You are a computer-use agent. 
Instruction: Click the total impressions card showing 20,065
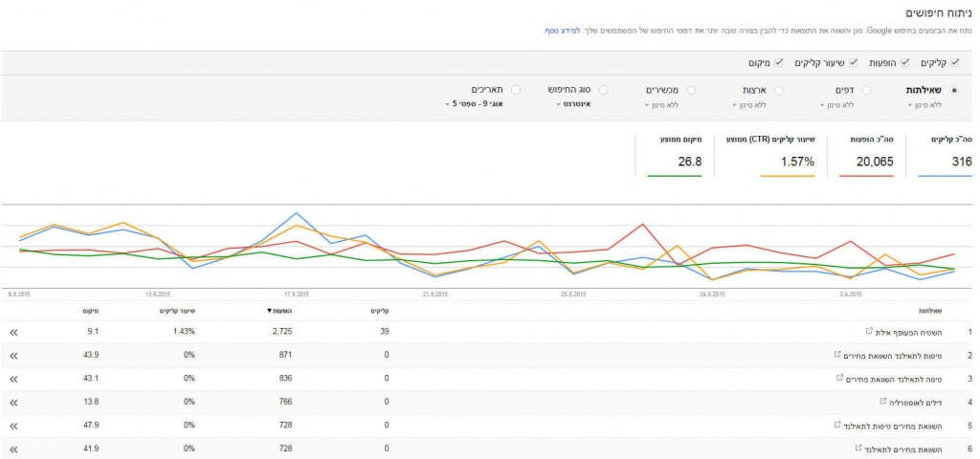[866, 155]
